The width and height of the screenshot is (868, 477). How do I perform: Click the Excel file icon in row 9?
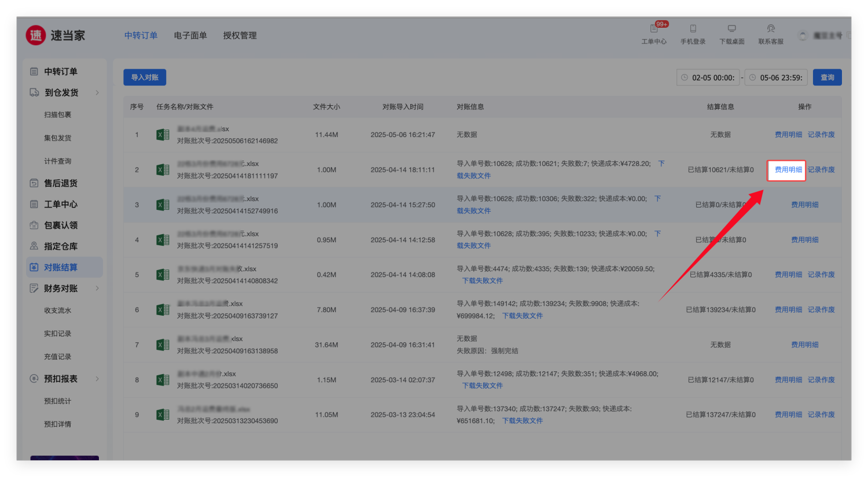tap(163, 415)
